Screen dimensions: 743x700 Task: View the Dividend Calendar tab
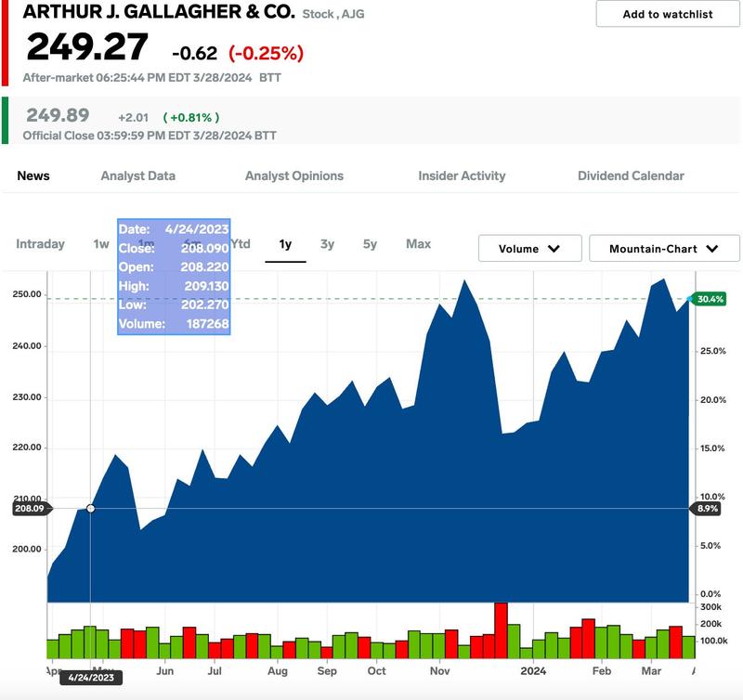[x=631, y=175]
